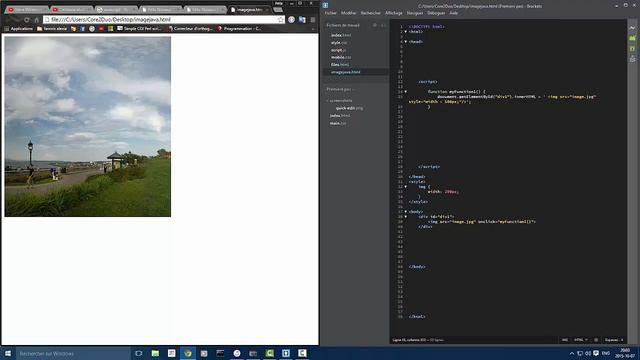Image resolution: width=640 pixels, height=360 pixels.
Task: Open Task View on taskbar
Action: point(139,353)
